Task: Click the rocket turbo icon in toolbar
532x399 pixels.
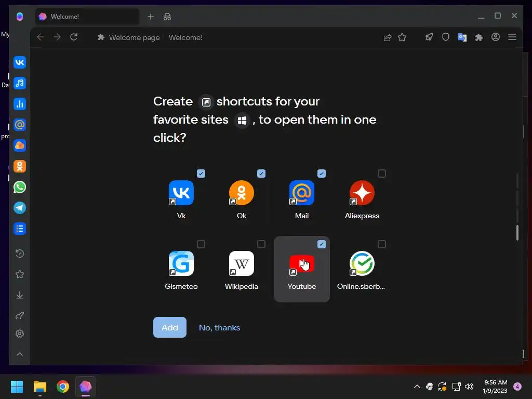Action: tap(429, 37)
